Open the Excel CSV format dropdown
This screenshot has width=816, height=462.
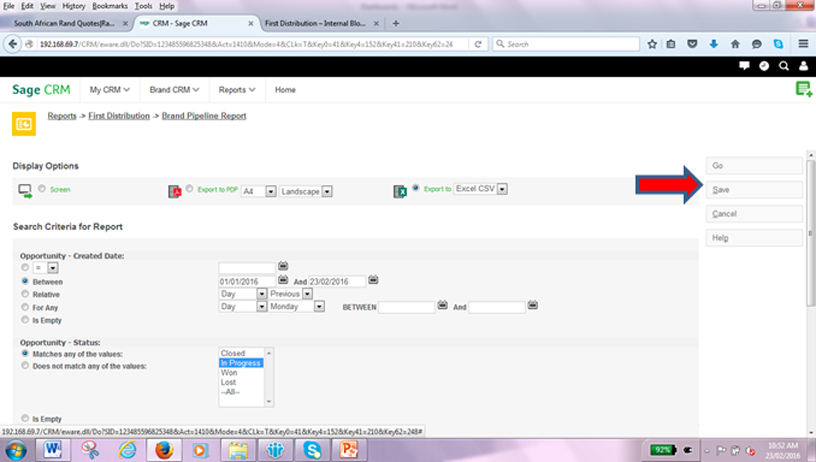pyautogui.click(x=480, y=189)
